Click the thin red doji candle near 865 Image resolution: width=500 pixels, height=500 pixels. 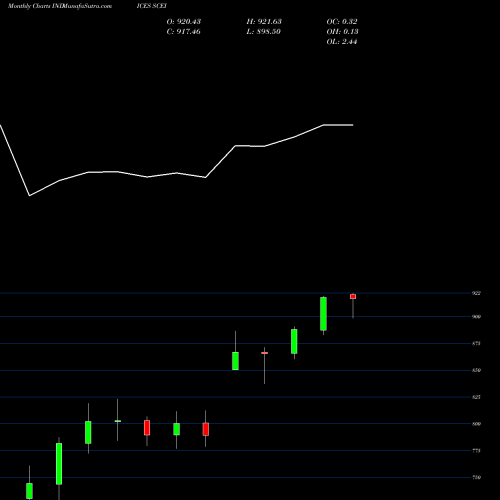coord(265,353)
